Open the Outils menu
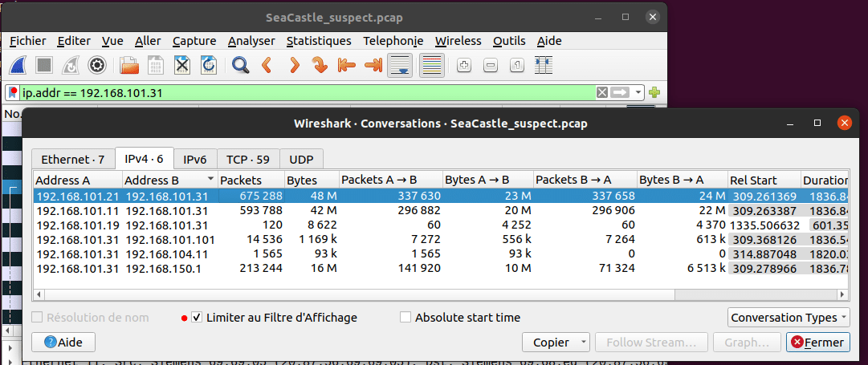The image size is (868, 365). [x=510, y=41]
